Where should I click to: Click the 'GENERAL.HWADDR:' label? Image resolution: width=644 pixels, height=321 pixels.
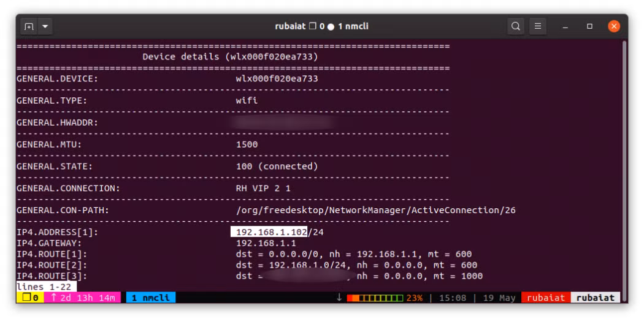[58, 123]
